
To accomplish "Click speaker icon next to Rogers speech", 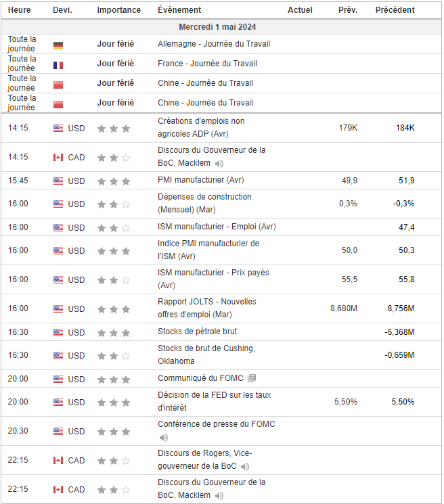I will pyautogui.click(x=245, y=467).
